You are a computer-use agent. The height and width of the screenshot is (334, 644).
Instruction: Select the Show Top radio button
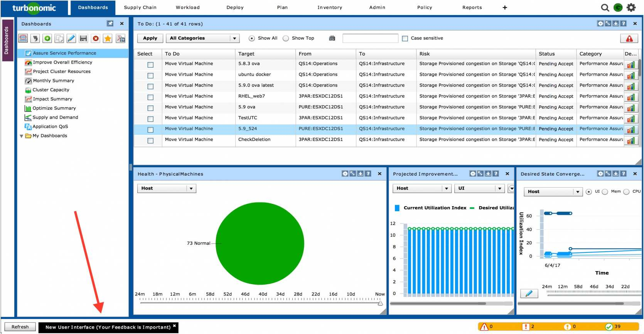286,38
